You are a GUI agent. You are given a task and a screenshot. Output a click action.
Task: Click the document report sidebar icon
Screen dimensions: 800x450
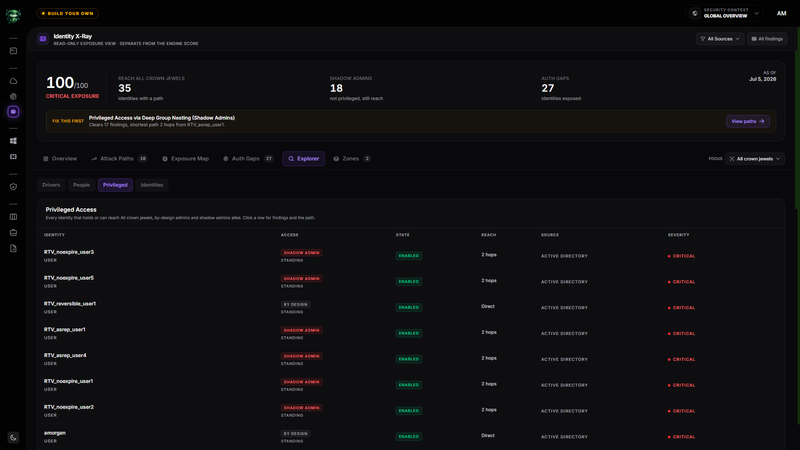(13, 248)
